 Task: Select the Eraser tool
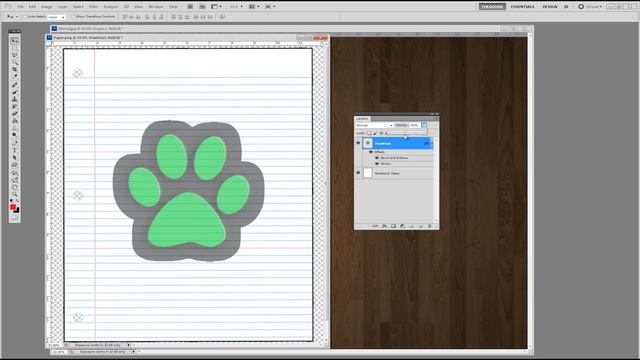pyautogui.click(x=15, y=113)
